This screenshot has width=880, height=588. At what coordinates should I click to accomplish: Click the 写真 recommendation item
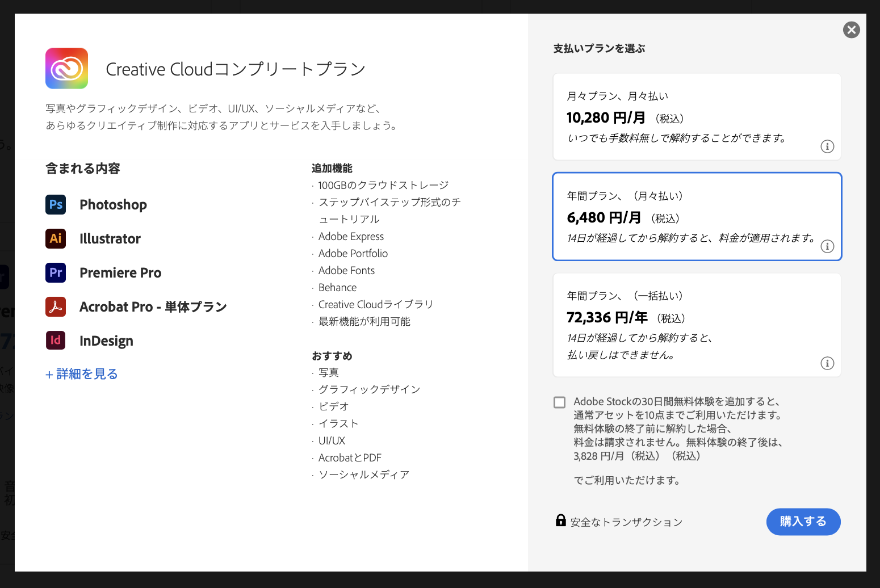click(329, 373)
